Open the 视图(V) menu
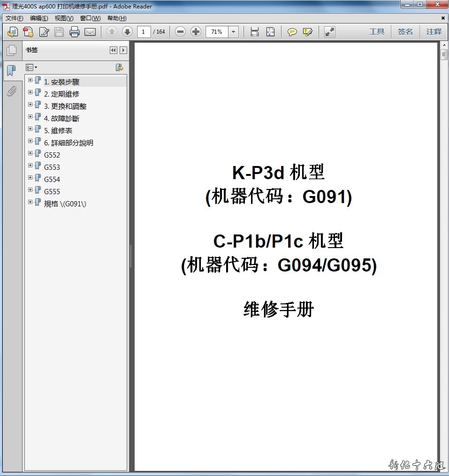449x476 pixels. 64,18
